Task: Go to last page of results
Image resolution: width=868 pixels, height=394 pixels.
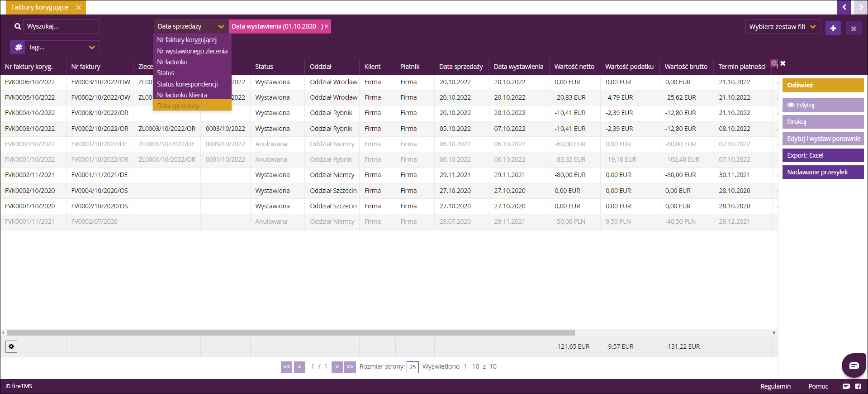Action: pyautogui.click(x=350, y=367)
